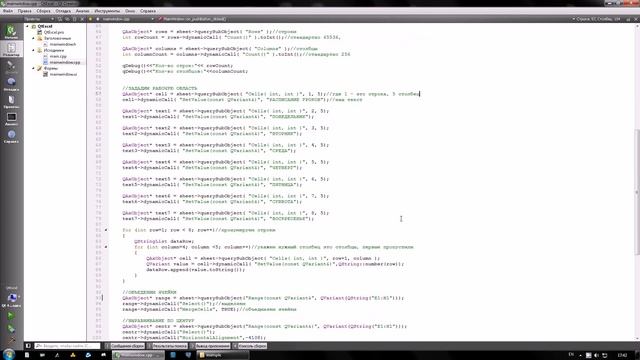Viewport: 640px width, 360px height.
Task: Switch to Отладка (Debug) mode in sidebar
Action: point(11,84)
